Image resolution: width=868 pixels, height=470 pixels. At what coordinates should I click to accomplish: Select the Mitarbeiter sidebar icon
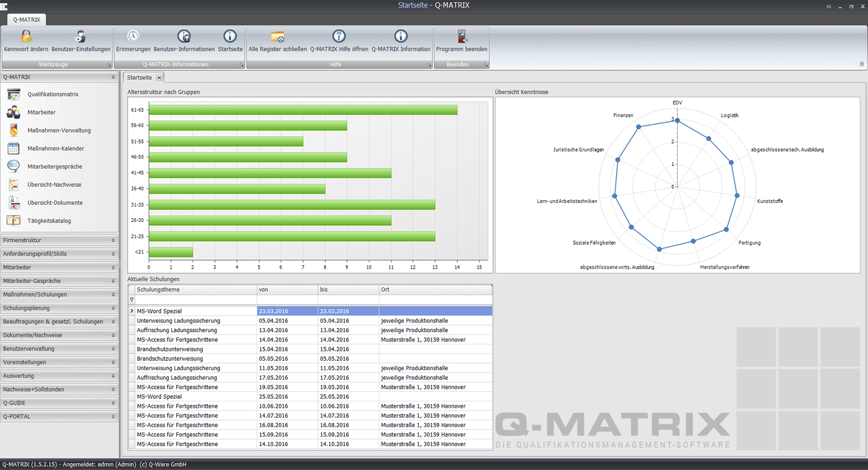(x=43, y=112)
